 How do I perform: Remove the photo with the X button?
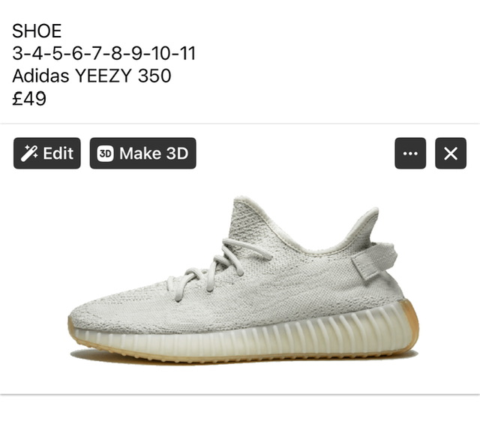(451, 154)
